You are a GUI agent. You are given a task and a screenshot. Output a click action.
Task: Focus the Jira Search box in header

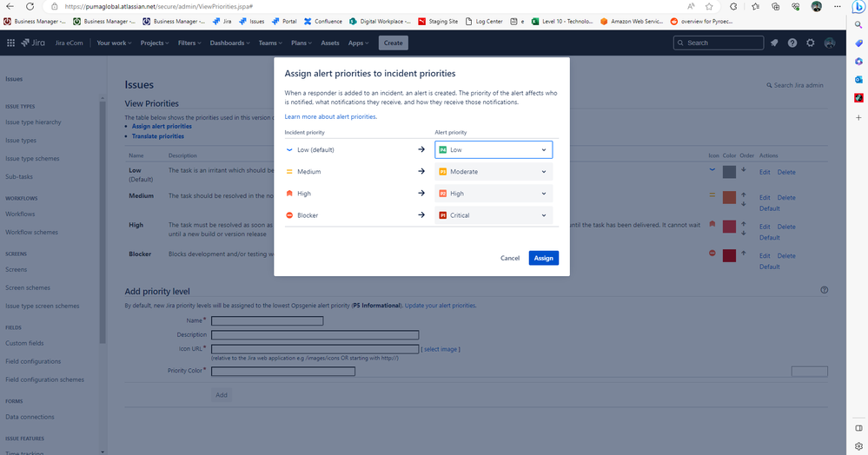[719, 43]
